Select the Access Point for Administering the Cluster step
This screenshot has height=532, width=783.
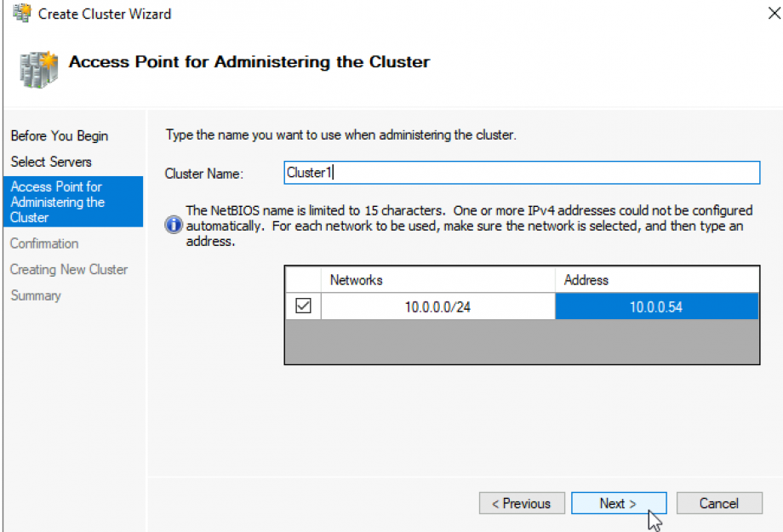60,201
